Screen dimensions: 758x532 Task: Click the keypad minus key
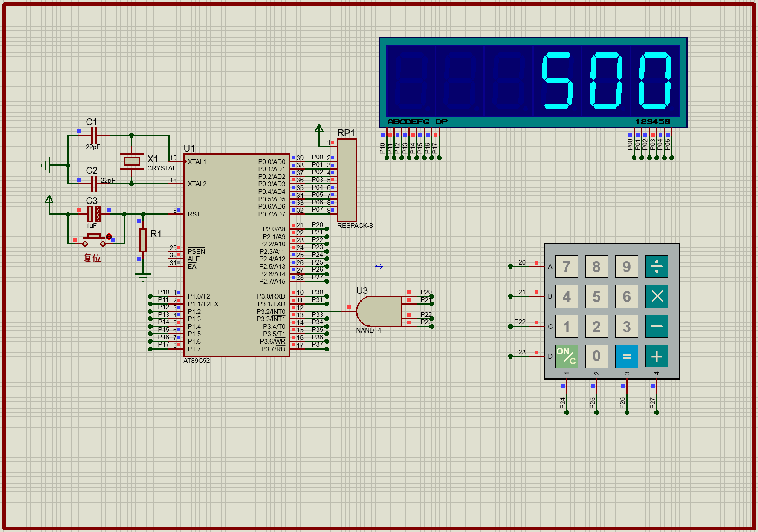(x=657, y=326)
